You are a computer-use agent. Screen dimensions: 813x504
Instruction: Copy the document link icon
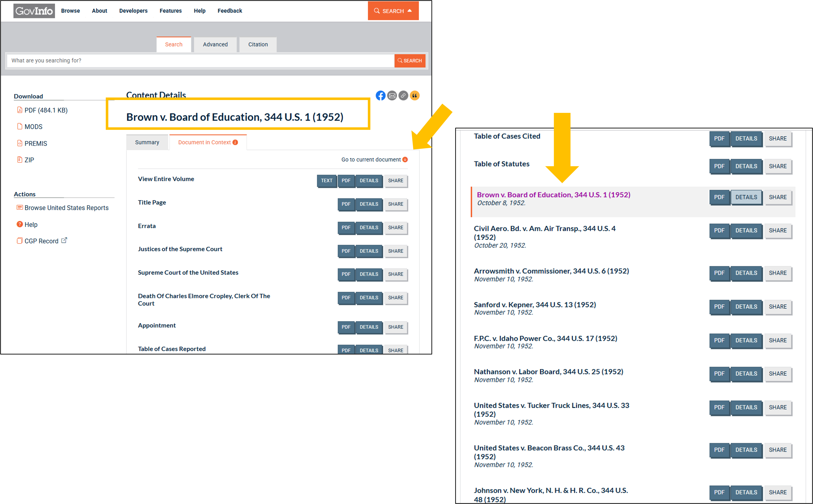click(403, 96)
